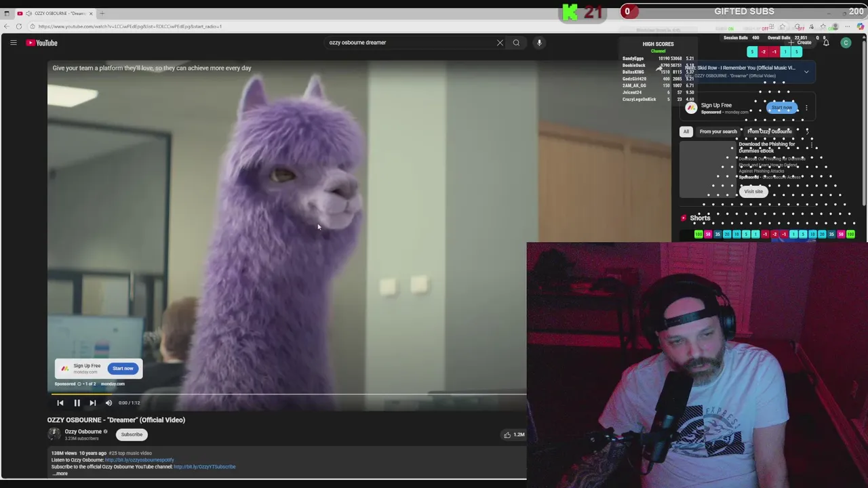Image resolution: width=868 pixels, height=488 pixels.
Task: Open a new browser tab
Action: 102,14
